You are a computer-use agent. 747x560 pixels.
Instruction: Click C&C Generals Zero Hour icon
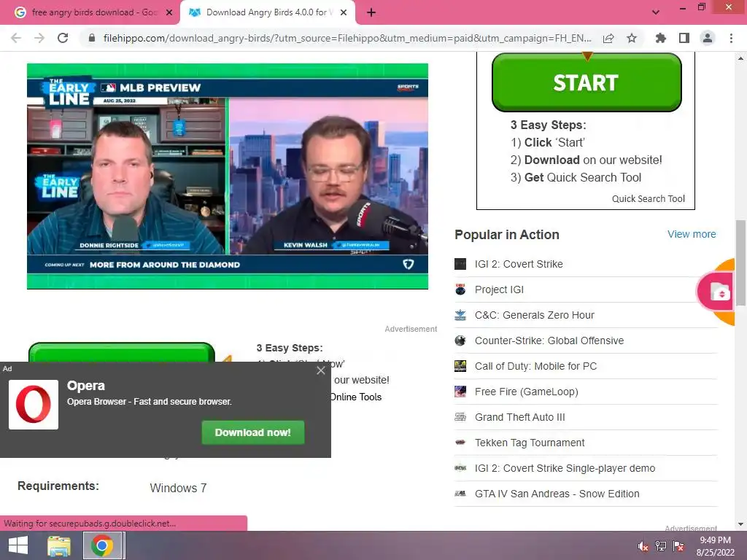tap(460, 315)
